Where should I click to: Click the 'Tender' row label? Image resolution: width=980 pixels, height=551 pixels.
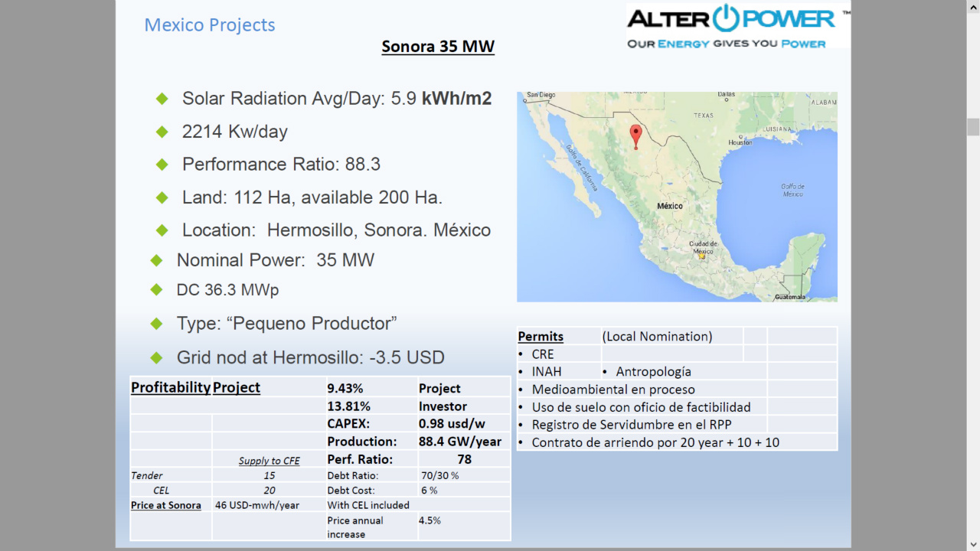(x=147, y=475)
